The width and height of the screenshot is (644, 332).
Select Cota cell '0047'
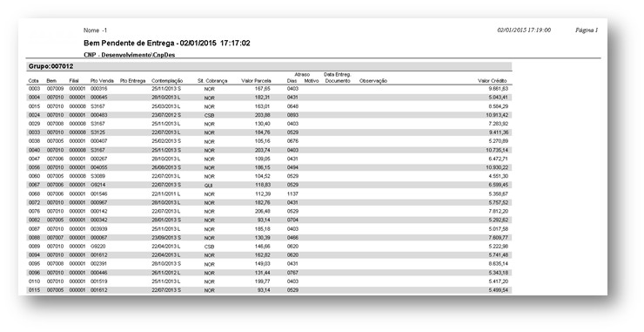coord(34,159)
